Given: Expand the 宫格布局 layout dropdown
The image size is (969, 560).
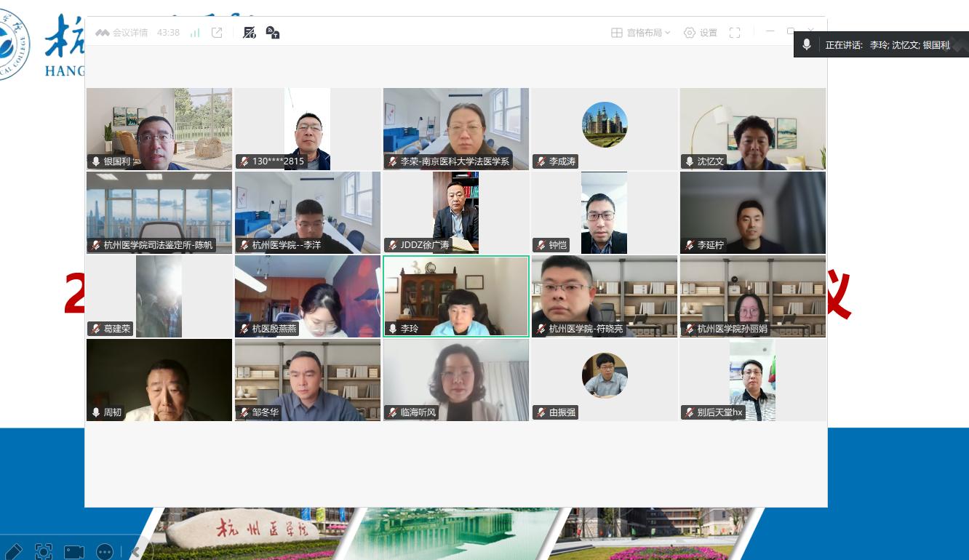Looking at the screenshot, I should [641, 33].
